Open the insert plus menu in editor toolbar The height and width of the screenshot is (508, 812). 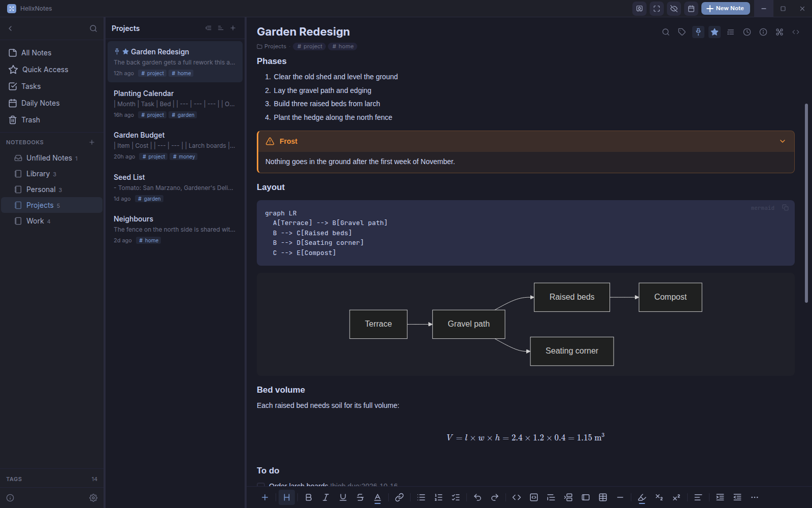tap(265, 497)
